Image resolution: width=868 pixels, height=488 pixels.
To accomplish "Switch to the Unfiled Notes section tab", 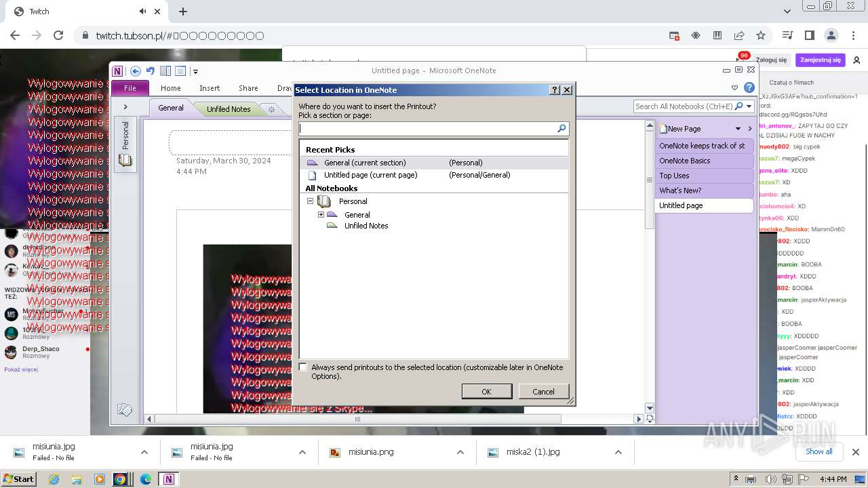I will tap(229, 108).
